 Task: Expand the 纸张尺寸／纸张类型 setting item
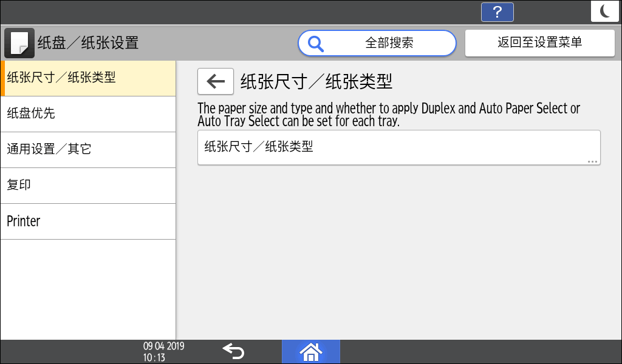tap(398, 147)
